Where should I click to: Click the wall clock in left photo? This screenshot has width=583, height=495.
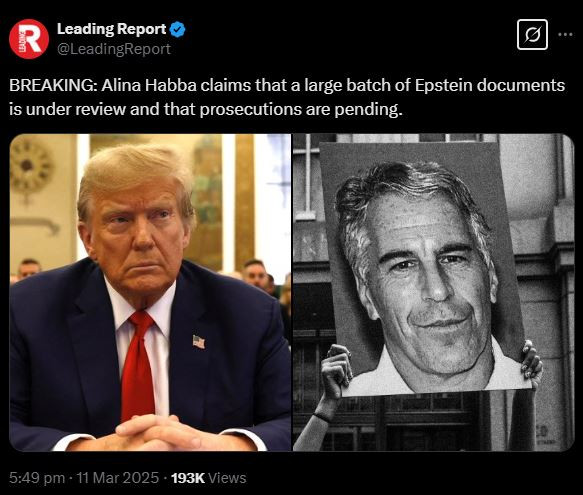[31, 167]
